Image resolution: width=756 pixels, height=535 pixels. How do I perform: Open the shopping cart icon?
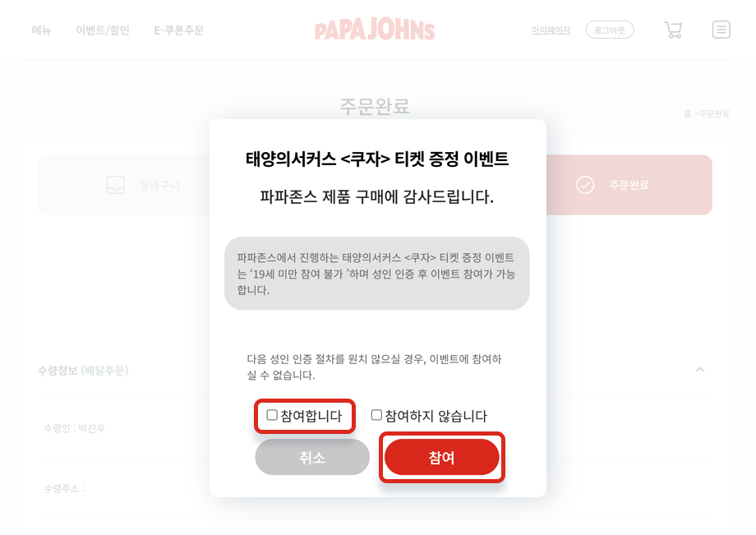pos(673,30)
